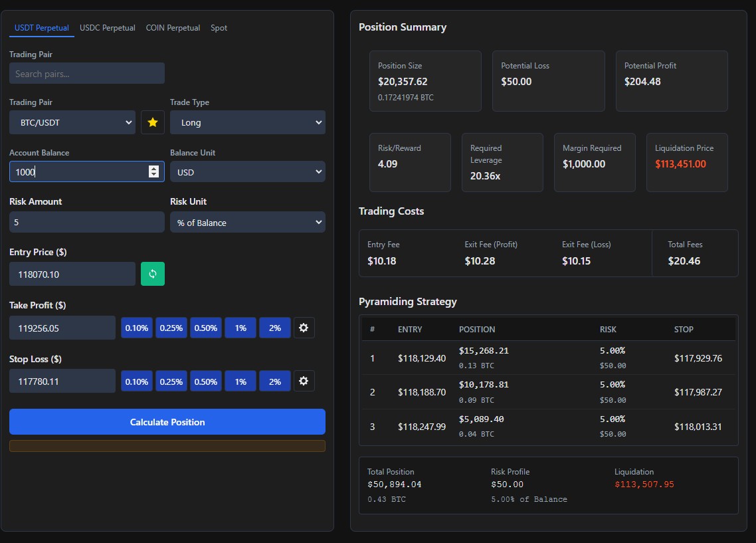
Task: Refresh the entry price with green button
Action: pyautogui.click(x=152, y=274)
